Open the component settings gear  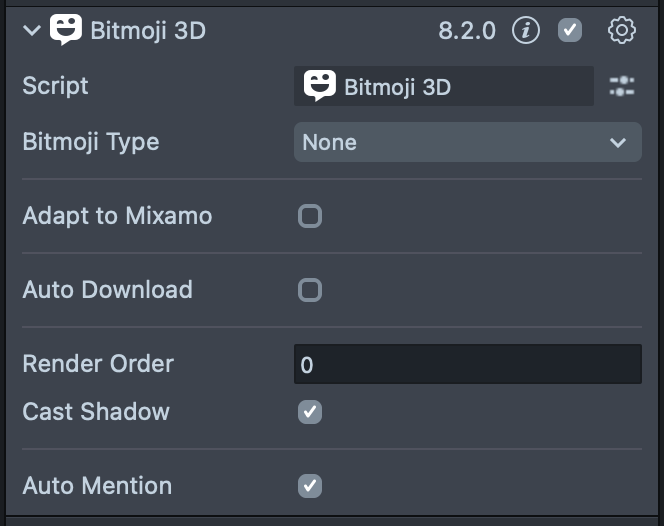click(x=622, y=30)
